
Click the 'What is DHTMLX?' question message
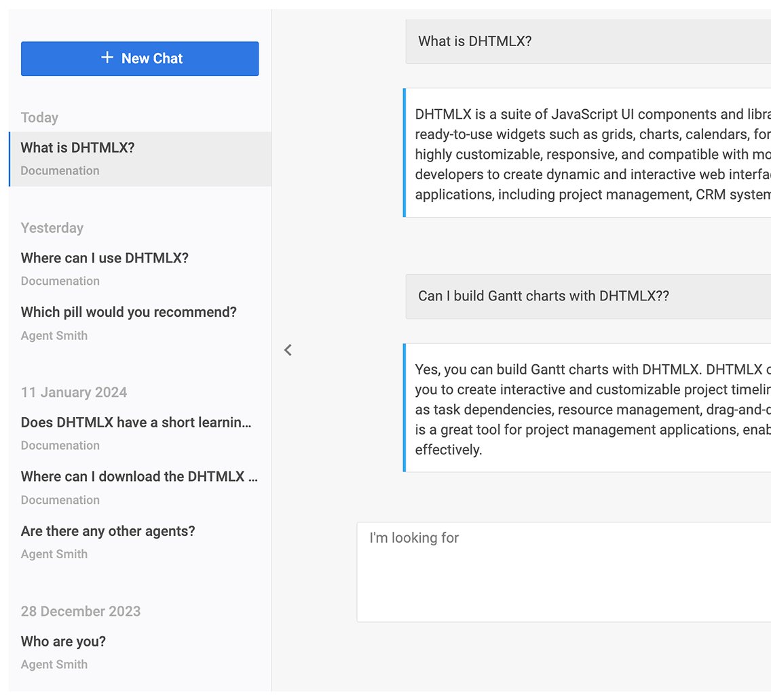[588, 41]
